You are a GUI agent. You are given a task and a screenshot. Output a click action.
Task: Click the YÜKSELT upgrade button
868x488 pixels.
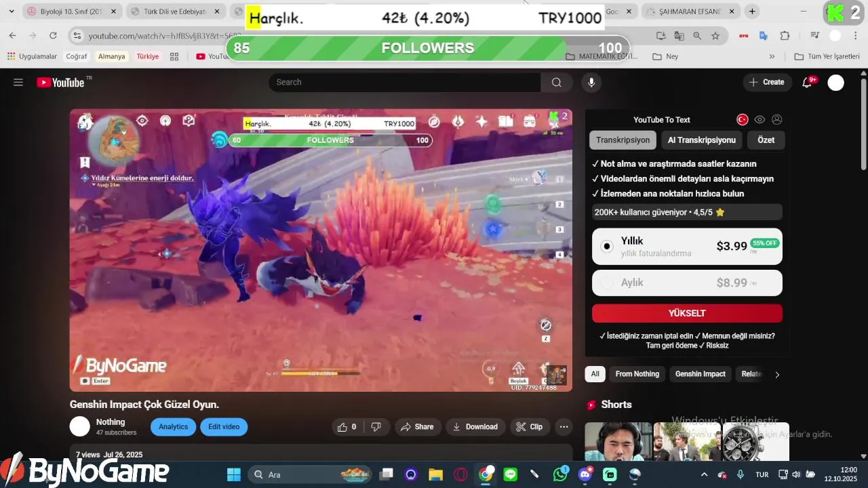[687, 313]
